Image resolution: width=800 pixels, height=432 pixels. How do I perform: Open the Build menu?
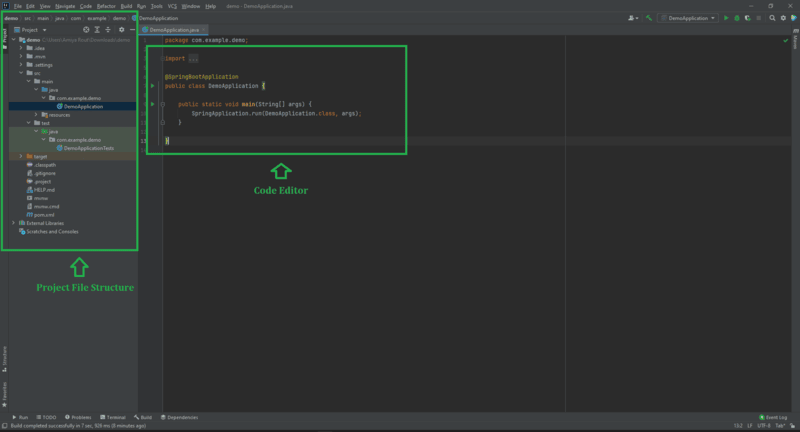126,6
